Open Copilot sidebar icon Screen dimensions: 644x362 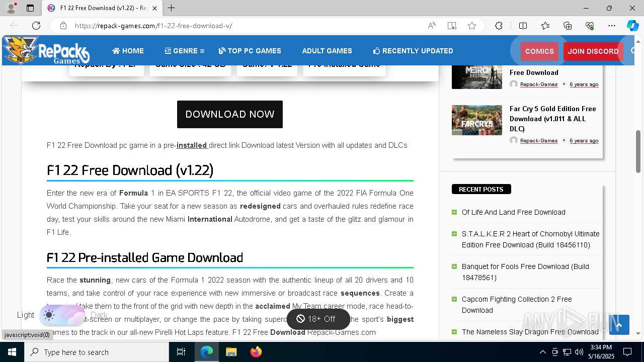[632, 26]
